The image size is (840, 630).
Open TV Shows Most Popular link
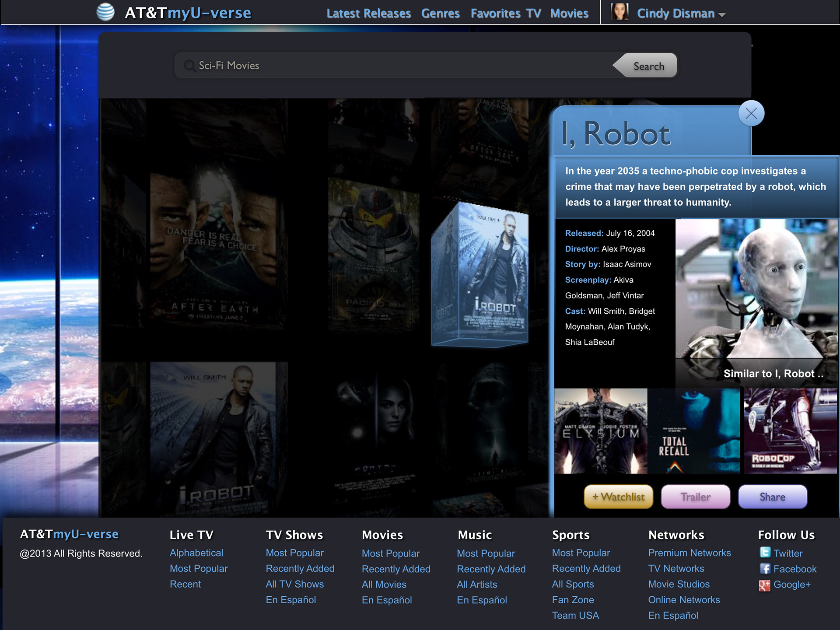(x=295, y=553)
